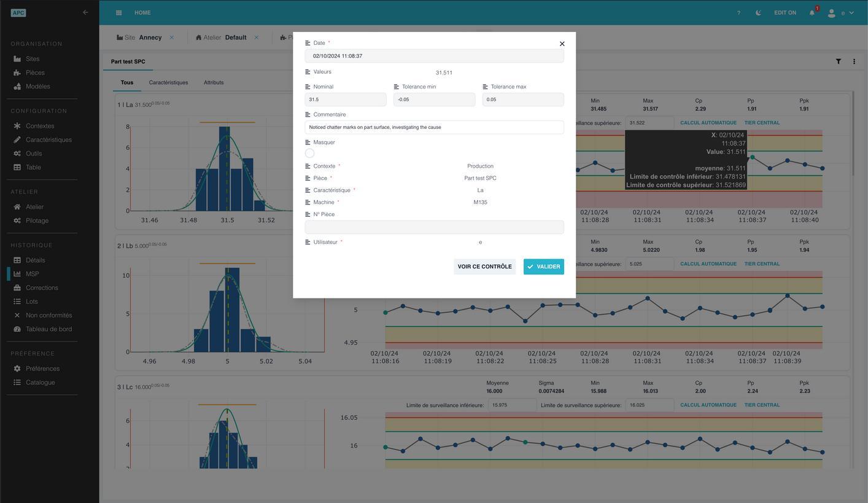The width and height of the screenshot is (868, 503).
Task: Close the measurement dialog
Action: pyautogui.click(x=562, y=44)
